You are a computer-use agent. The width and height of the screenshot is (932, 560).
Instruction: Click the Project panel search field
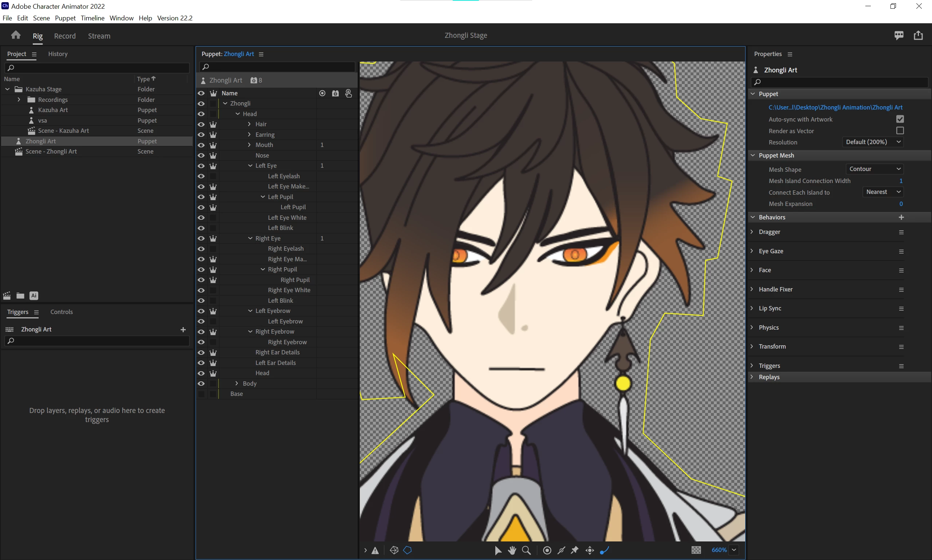98,68
